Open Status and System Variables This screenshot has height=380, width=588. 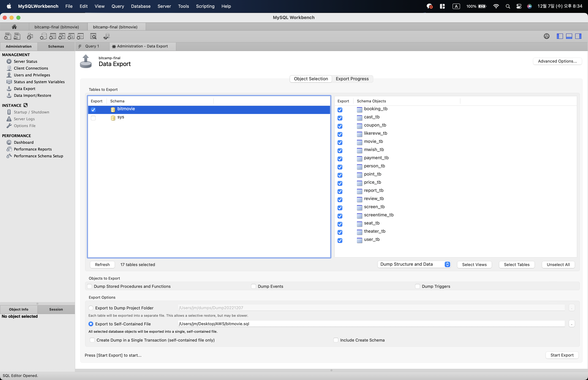39,82
